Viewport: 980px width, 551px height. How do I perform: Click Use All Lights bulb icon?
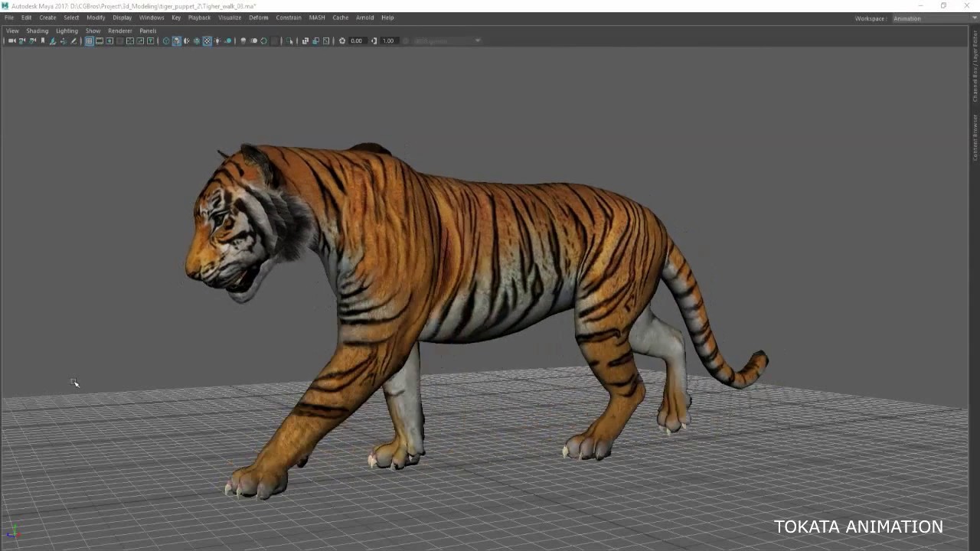coord(217,41)
